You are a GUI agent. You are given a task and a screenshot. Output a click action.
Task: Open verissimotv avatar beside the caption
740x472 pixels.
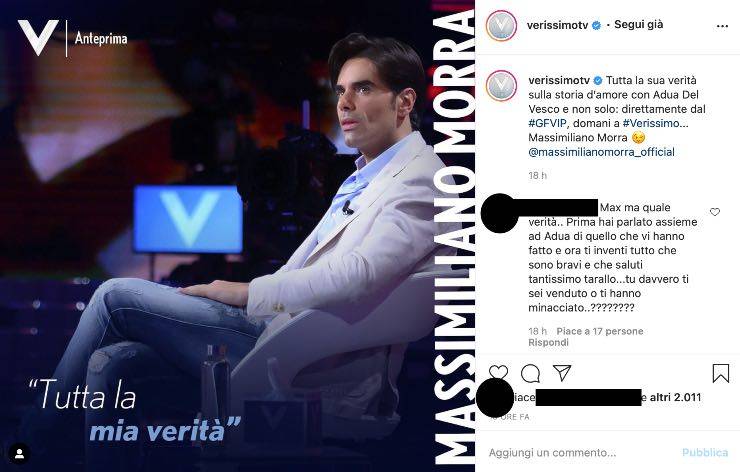click(x=501, y=86)
